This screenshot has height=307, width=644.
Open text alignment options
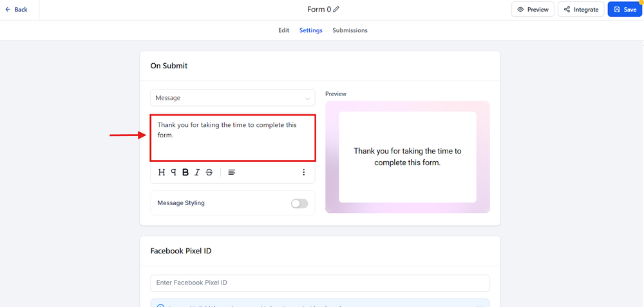232,172
